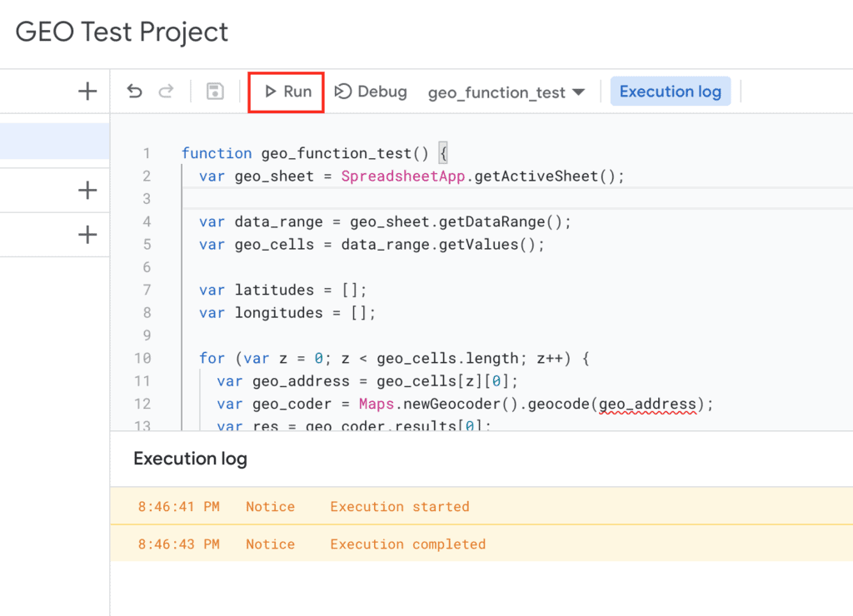Click the Redo icon in the toolbar
The image size is (853, 616).
point(166,92)
